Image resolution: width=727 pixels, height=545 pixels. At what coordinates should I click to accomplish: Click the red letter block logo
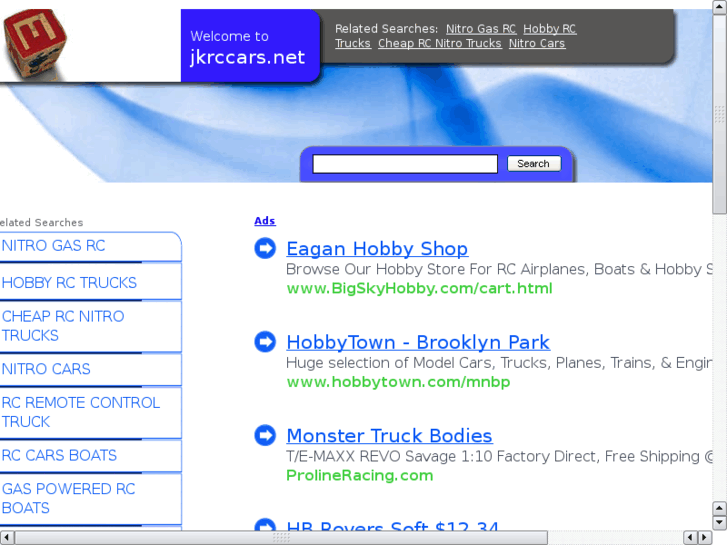pyautogui.click(x=35, y=43)
